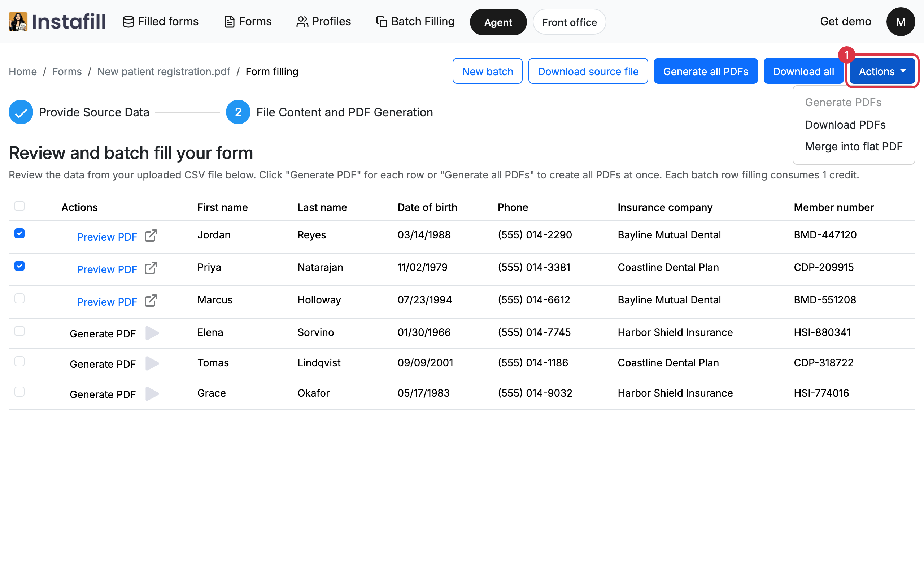Select member number HSI-774016 cell
This screenshot has width=924, height=578.
click(x=821, y=393)
